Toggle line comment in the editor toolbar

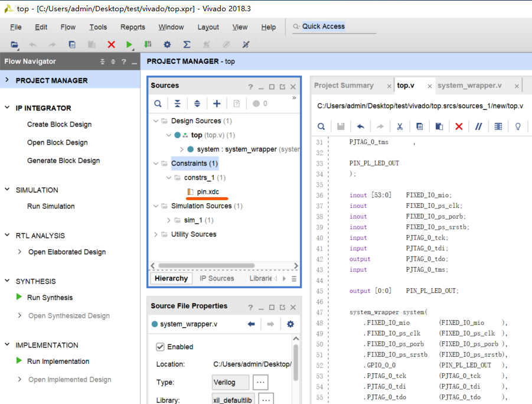[x=479, y=126]
